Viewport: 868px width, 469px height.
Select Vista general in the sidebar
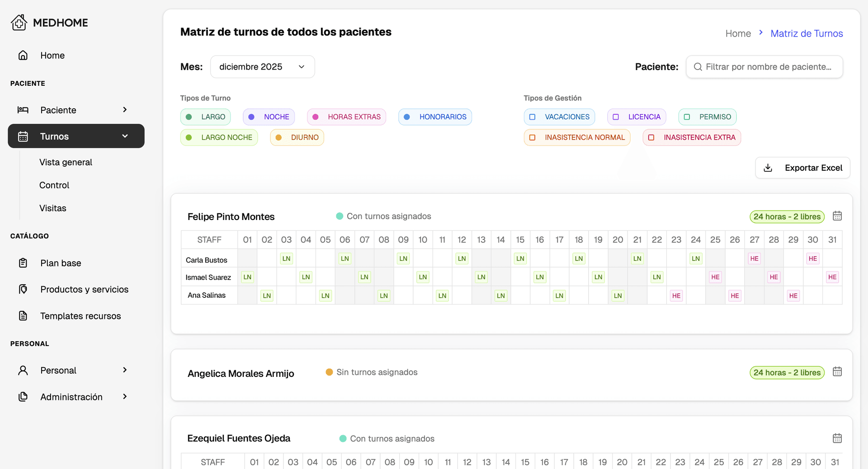(x=66, y=162)
